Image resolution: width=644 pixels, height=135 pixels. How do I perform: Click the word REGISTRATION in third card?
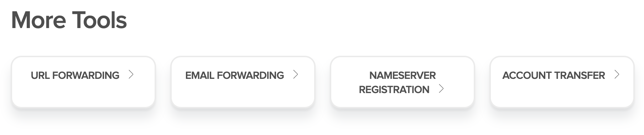coord(394,90)
